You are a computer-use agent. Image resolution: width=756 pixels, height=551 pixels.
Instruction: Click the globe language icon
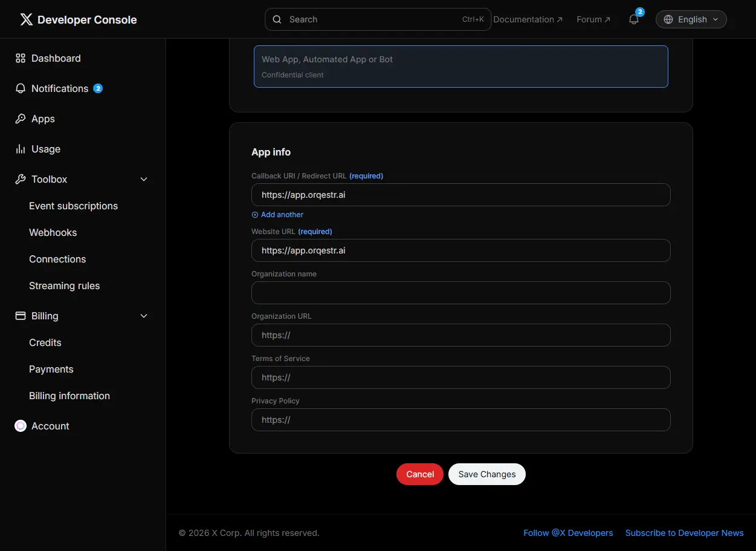pos(668,19)
